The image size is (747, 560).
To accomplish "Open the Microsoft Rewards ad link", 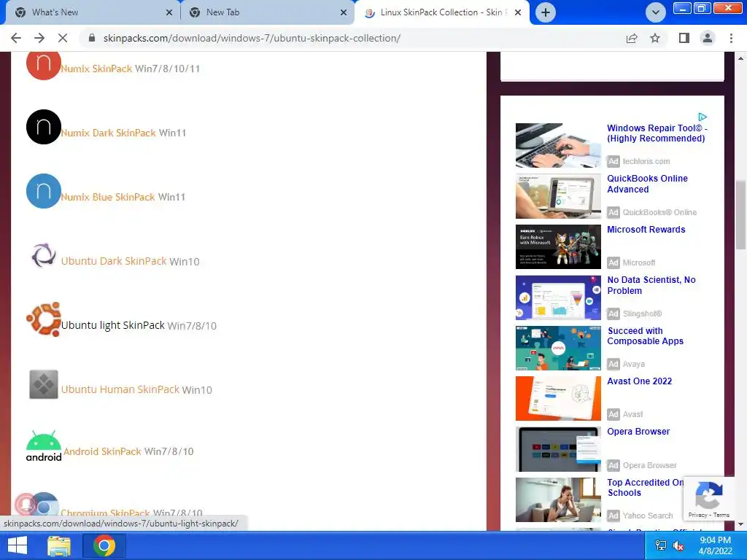I will [x=646, y=230].
